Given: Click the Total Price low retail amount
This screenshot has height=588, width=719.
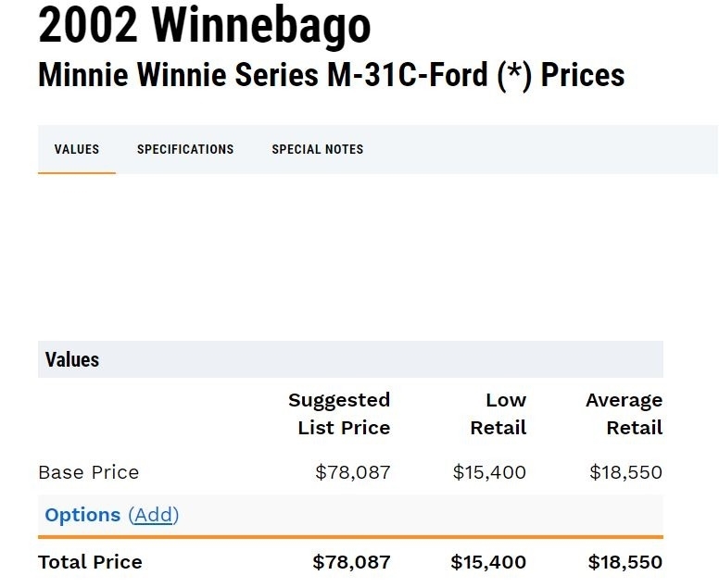Looking at the screenshot, I should (x=488, y=562).
